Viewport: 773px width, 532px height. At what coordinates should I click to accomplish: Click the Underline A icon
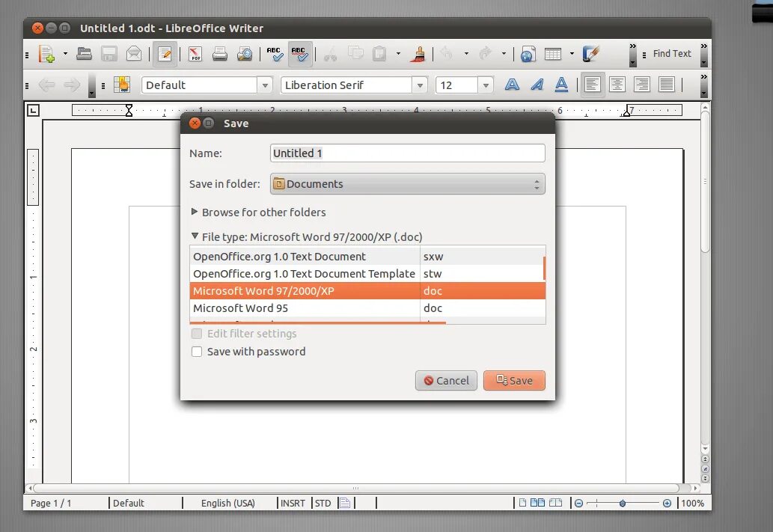click(561, 85)
